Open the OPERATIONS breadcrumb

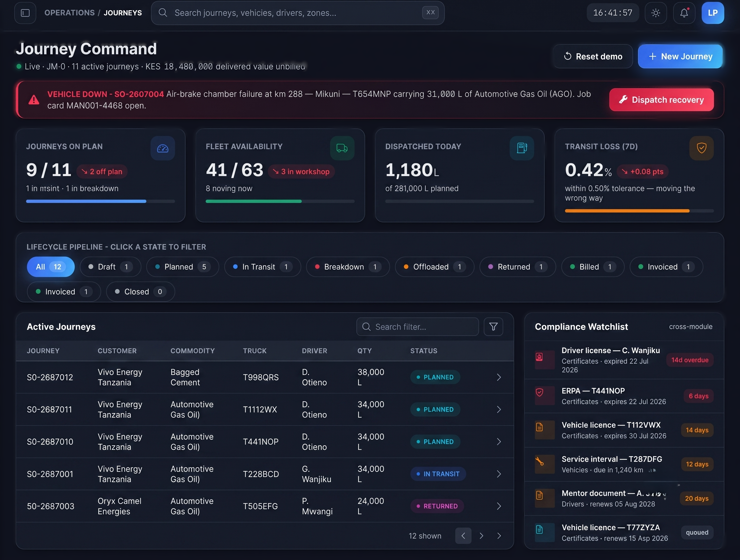pyautogui.click(x=70, y=13)
